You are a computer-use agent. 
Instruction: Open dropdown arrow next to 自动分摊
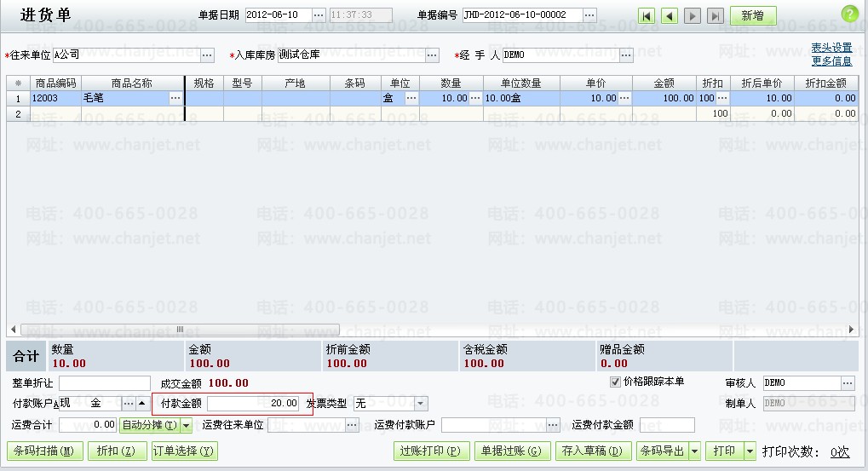point(186,425)
